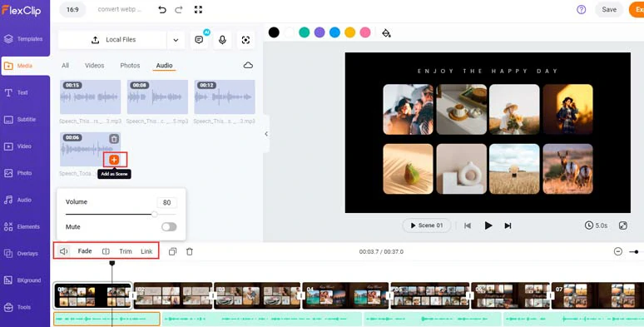Select scene 05 in the timeline
Viewport: 644px width, 327px height.
point(429,295)
